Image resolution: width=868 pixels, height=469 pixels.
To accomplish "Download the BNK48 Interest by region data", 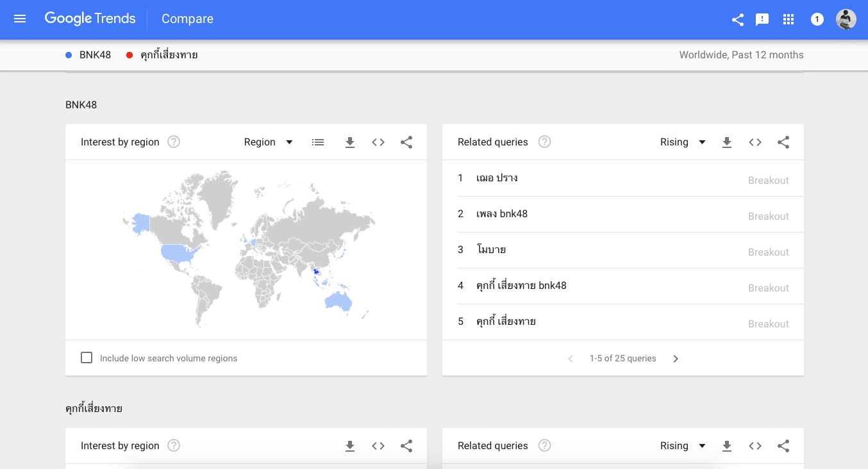I will click(350, 142).
